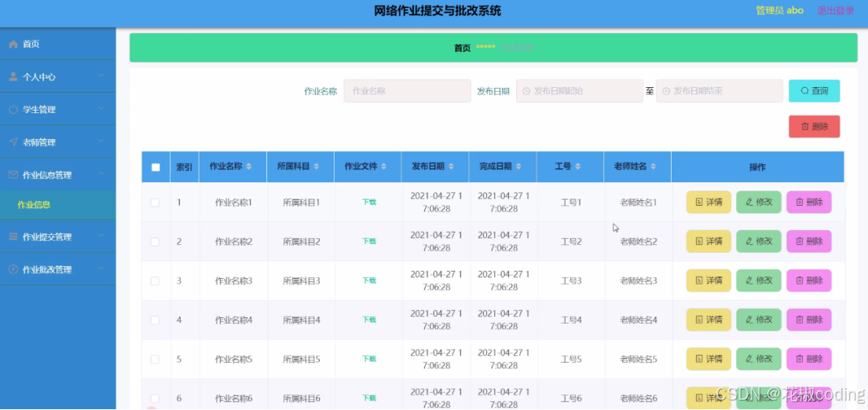The width and height of the screenshot is (868, 410).
Task: Open the 学生管理 sidebar menu
Action: click(57, 109)
